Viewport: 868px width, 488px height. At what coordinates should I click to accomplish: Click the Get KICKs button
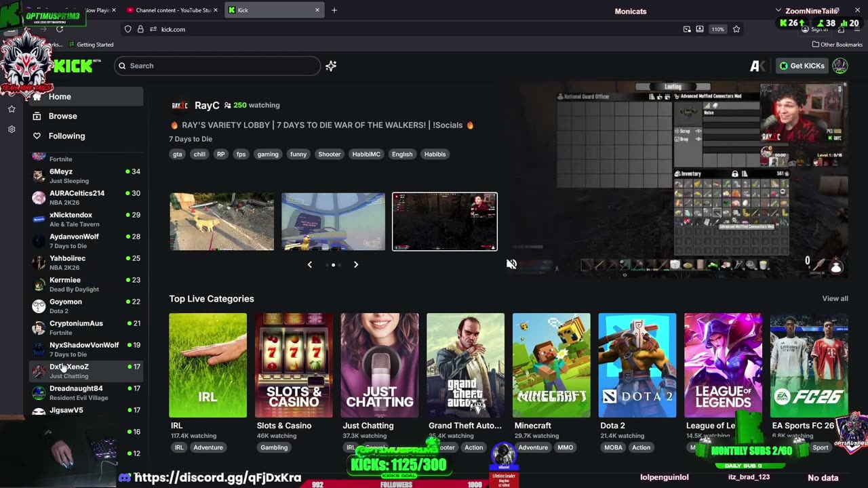coord(802,66)
